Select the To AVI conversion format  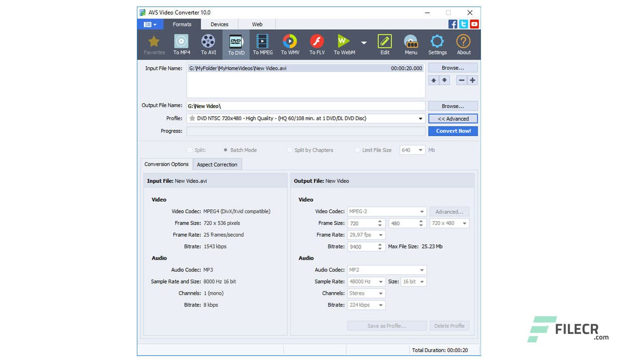[208, 44]
